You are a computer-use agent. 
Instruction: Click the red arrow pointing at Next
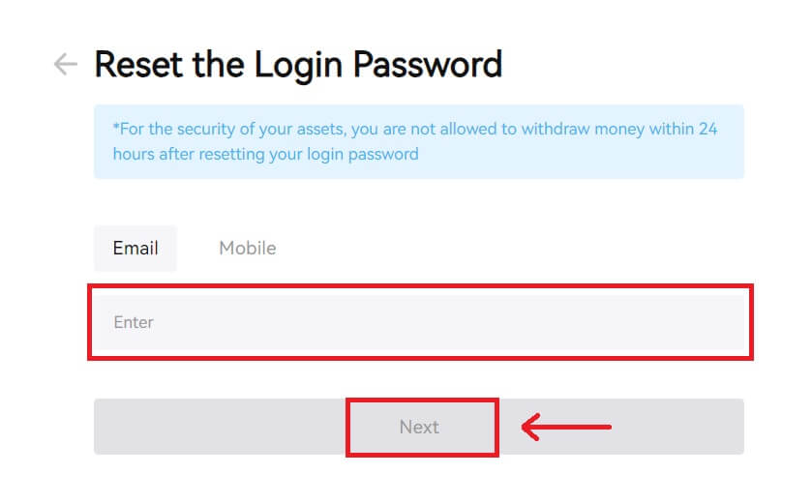(x=566, y=427)
